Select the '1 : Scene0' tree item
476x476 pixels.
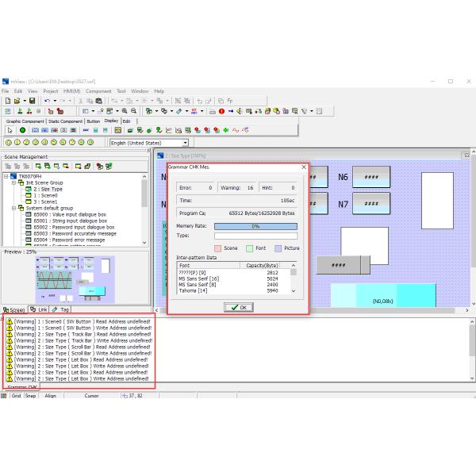pos(44,195)
